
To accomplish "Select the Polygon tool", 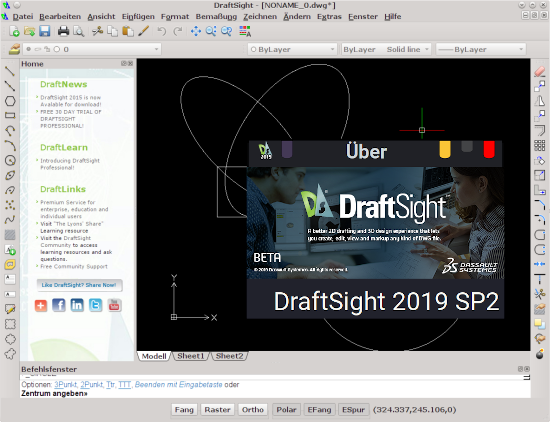I will point(10,101).
